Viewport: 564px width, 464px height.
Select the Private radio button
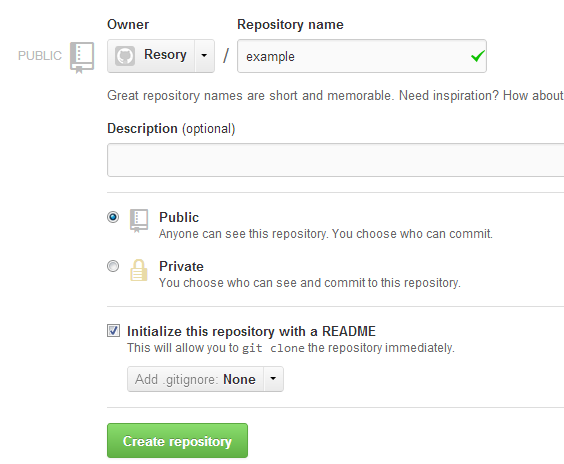click(x=113, y=266)
